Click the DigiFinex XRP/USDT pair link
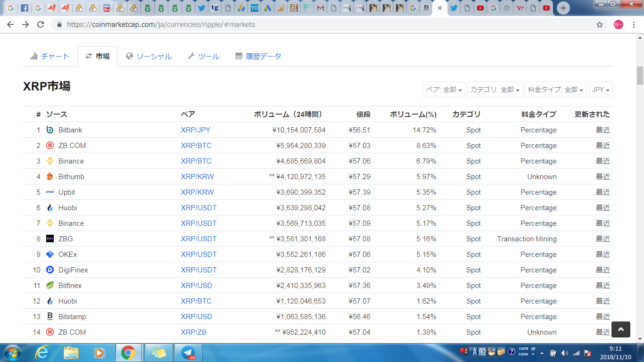This screenshot has height=362, width=644. pyautogui.click(x=199, y=270)
